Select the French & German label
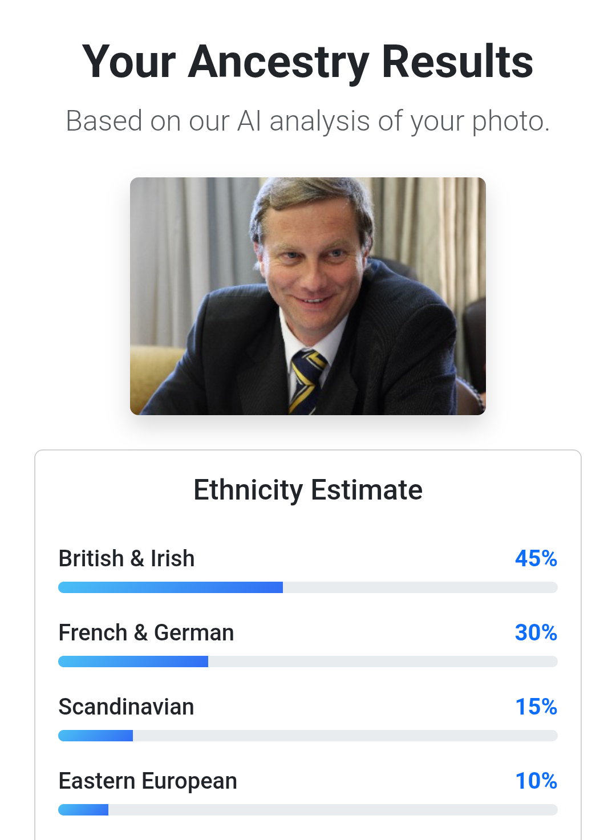This screenshot has height=840, width=616. (x=146, y=632)
